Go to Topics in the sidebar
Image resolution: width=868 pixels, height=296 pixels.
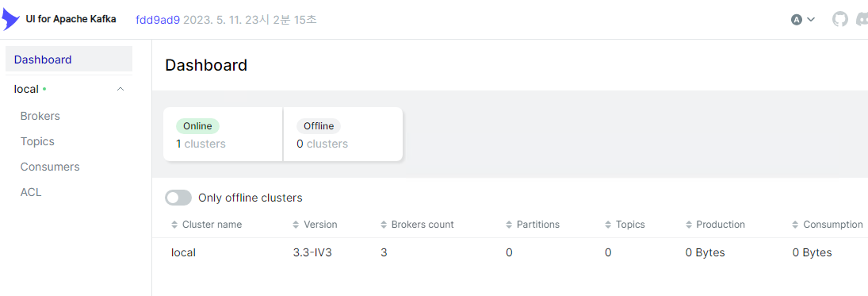(37, 141)
